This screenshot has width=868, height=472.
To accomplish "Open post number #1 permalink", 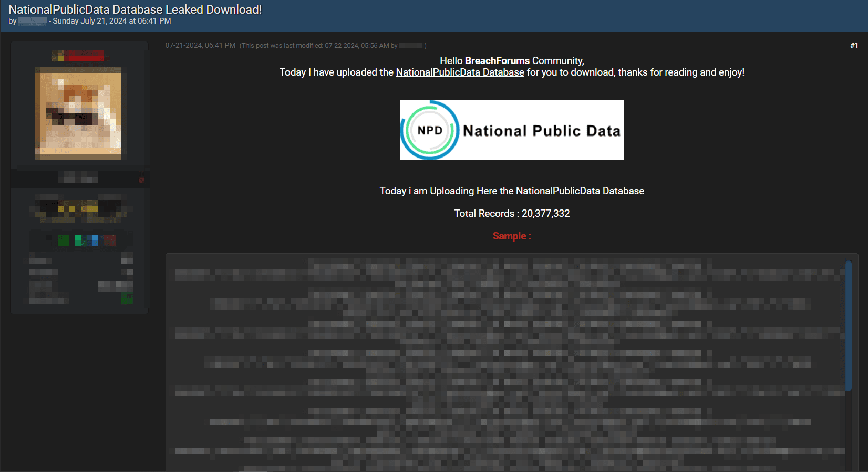I will (x=854, y=46).
